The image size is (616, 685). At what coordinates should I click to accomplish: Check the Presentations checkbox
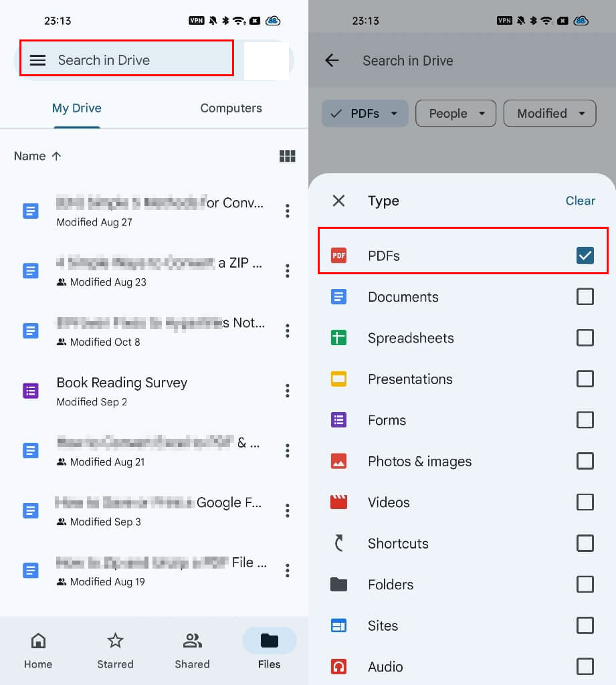coord(585,379)
